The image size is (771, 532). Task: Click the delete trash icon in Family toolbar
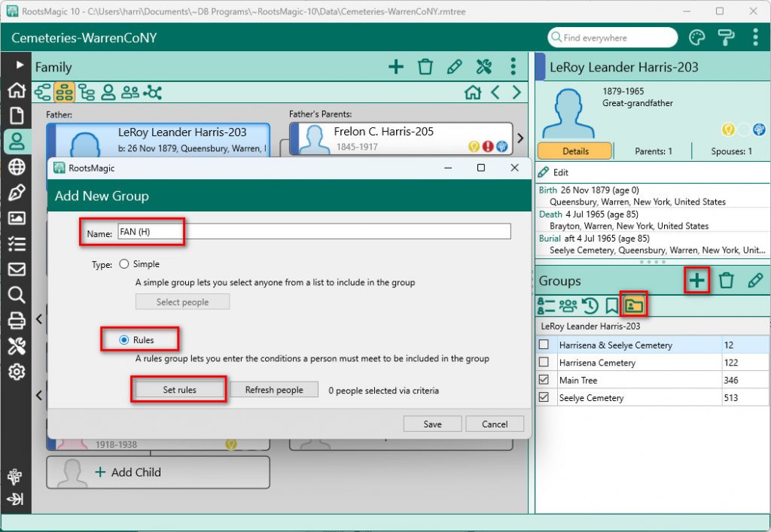[425, 67]
